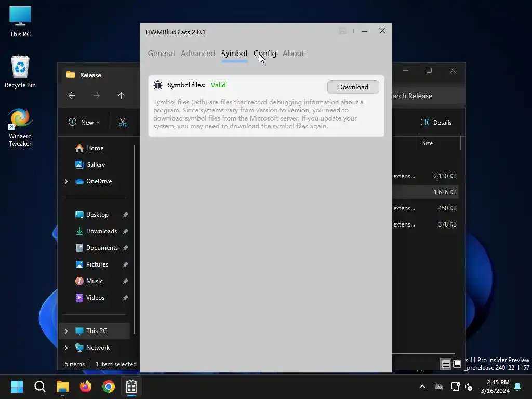Toggle the Details pane in Explorer
Image resolution: width=532 pixels, height=399 pixels.
(x=436, y=123)
